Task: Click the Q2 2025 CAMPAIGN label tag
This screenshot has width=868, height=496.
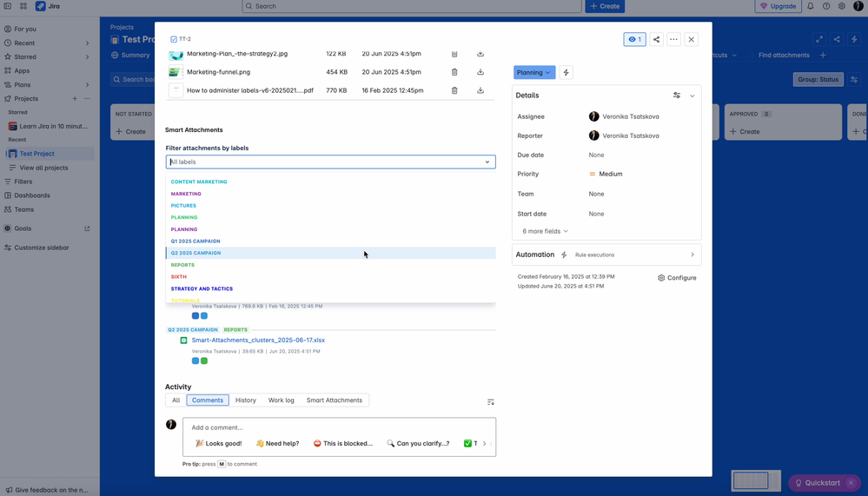Action: 193,330
